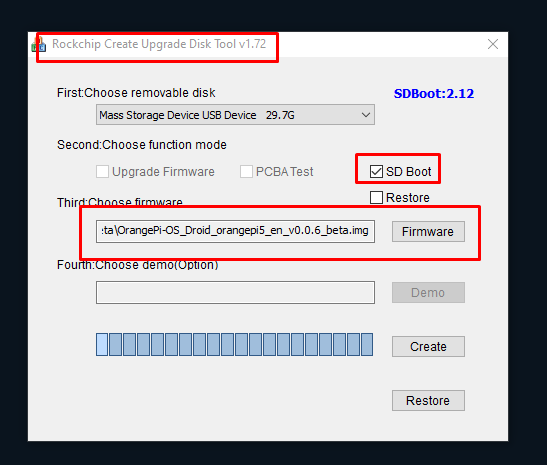Viewport: 547px width, 465px height.
Task: Click the disabled Demo button
Action: coord(428,293)
